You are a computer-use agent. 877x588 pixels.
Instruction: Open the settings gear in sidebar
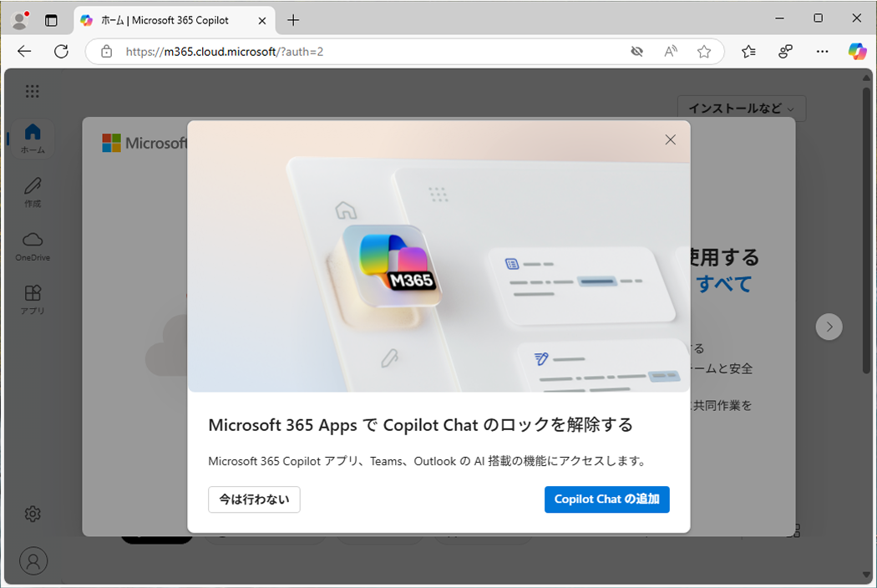(x=33, y=514)
